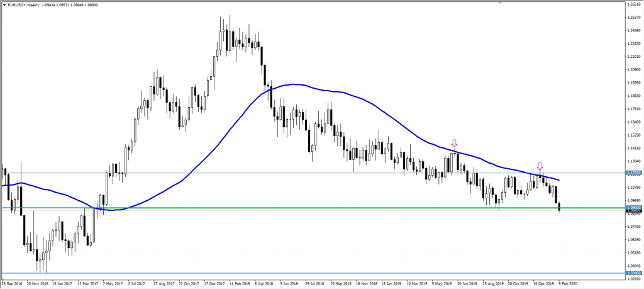Click the 5 May 2019 date label
Image resolution: width=644 pixels, height=289 pixels.
coord(442,284)
